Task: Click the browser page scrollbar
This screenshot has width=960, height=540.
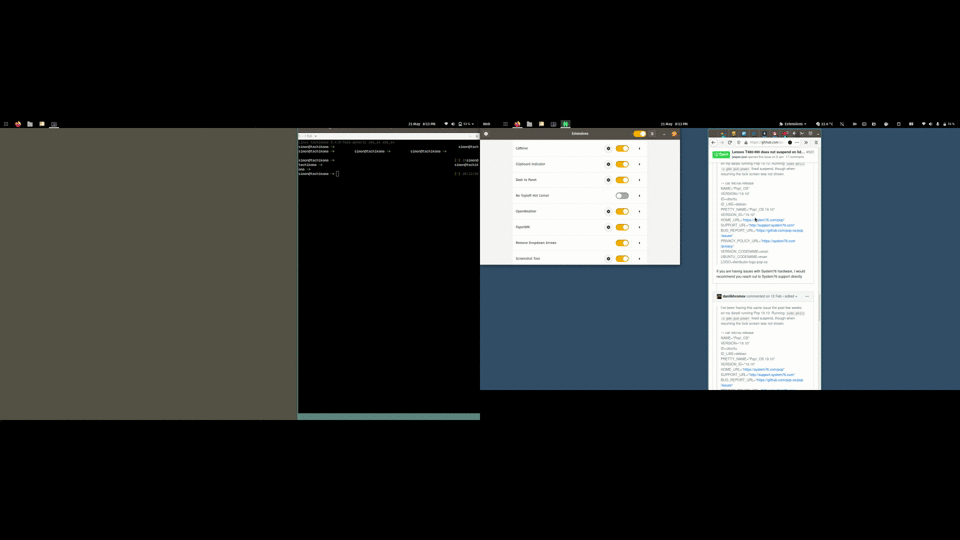Action: tap(819, 306)
